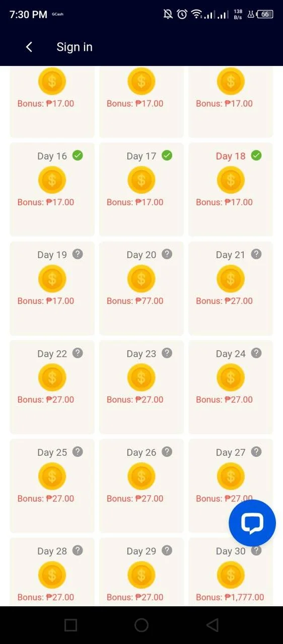This screenshot has height=644, width=283.
Task: Click the green checkmark beside Day 16
Action: (77, 155)
